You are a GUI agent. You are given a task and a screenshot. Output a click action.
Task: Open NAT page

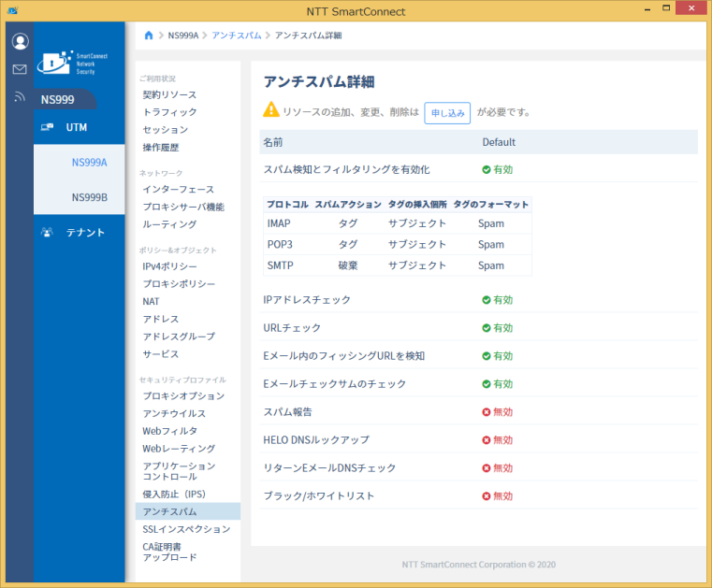coord(151,301)
